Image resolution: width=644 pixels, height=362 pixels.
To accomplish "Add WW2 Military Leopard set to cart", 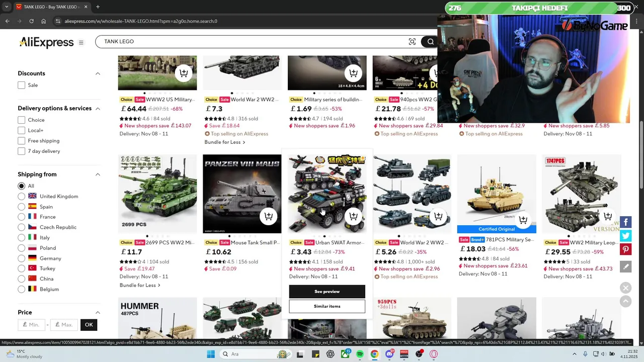I will 608,216.
